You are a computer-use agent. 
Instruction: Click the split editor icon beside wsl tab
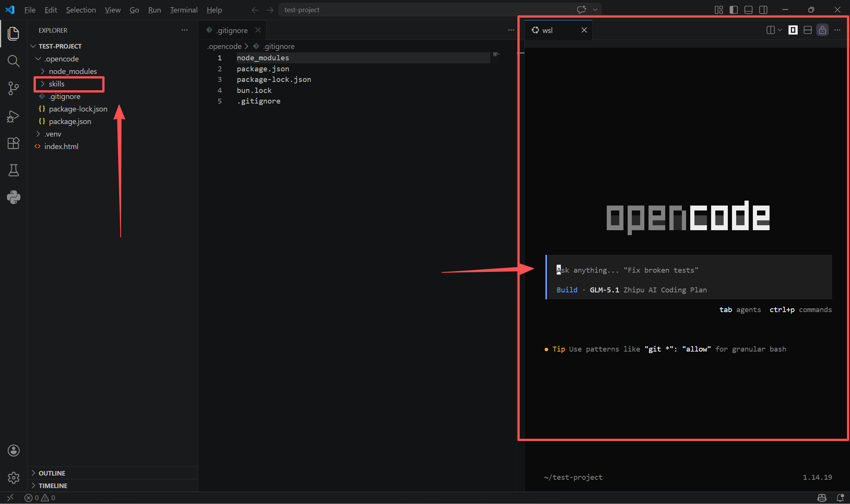[770, 30]
